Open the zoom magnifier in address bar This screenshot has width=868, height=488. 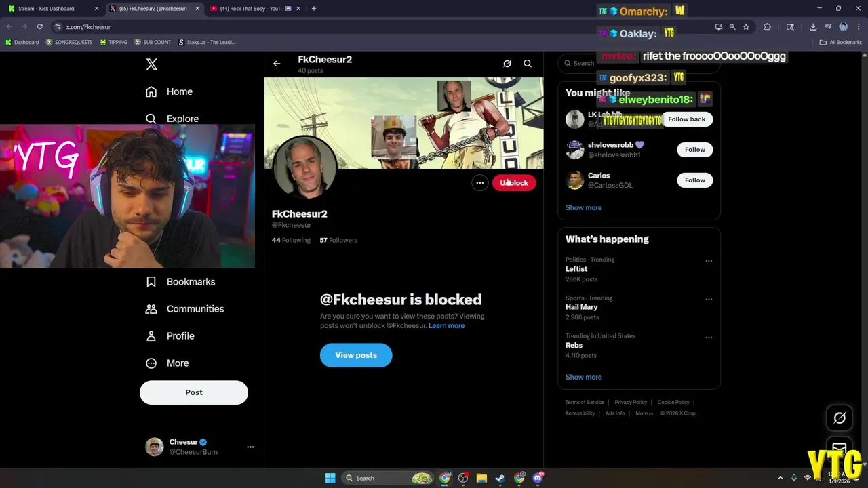pos(732,27)
